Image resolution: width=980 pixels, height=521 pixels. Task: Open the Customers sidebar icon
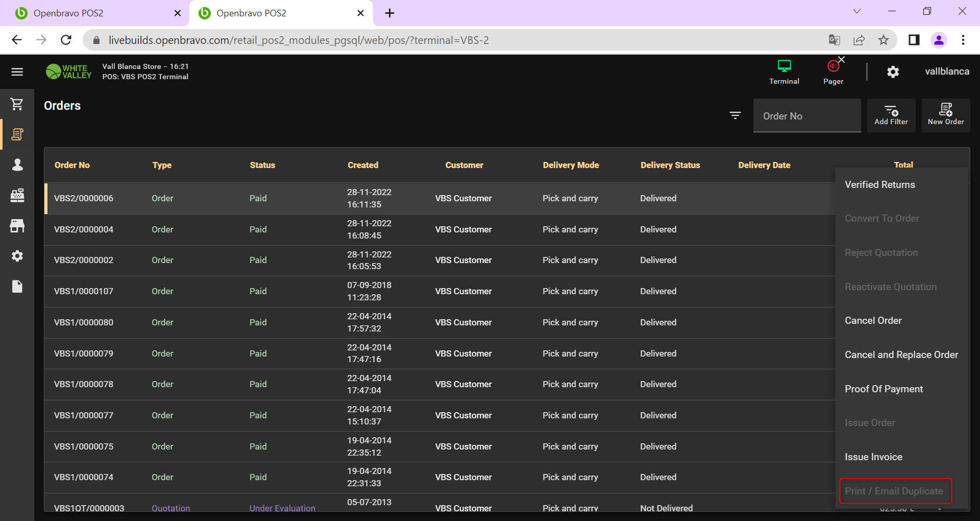pyautogui.click(x=17, y=164)
